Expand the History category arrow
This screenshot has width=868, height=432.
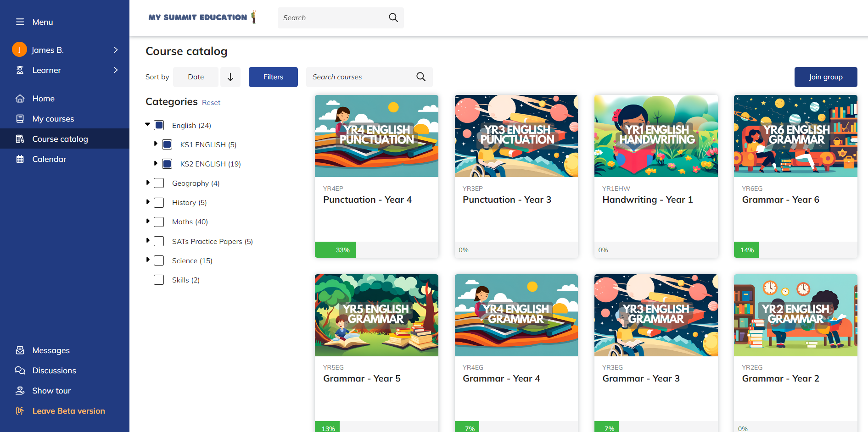click(148, 202)
